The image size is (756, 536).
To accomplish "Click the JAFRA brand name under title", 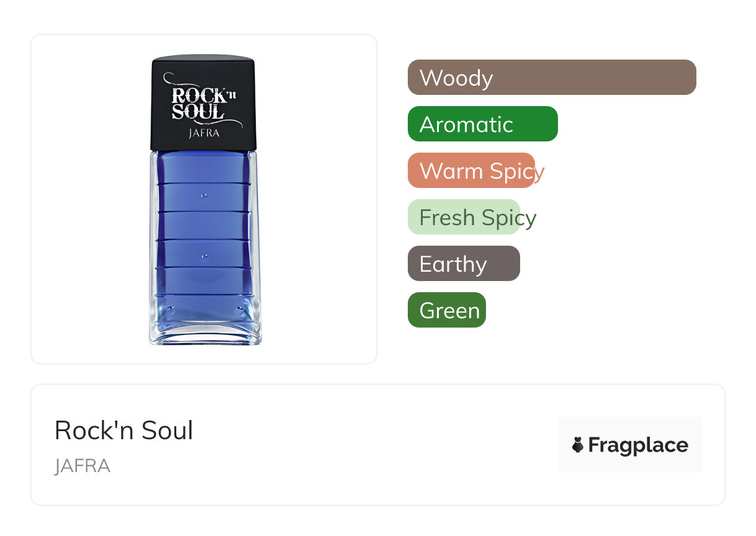I will pyautogui.click(x=82, y=466).
